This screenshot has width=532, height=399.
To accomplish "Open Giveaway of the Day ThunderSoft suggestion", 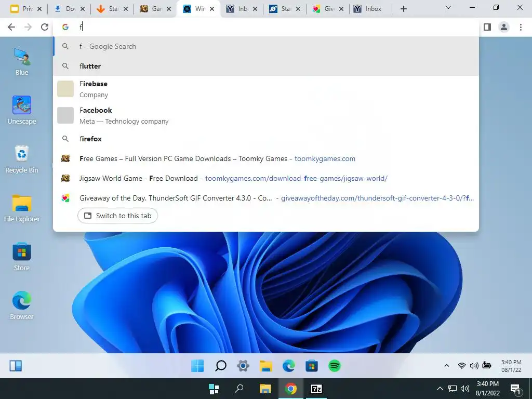I will pyautogui.click(x=266, y=198).
